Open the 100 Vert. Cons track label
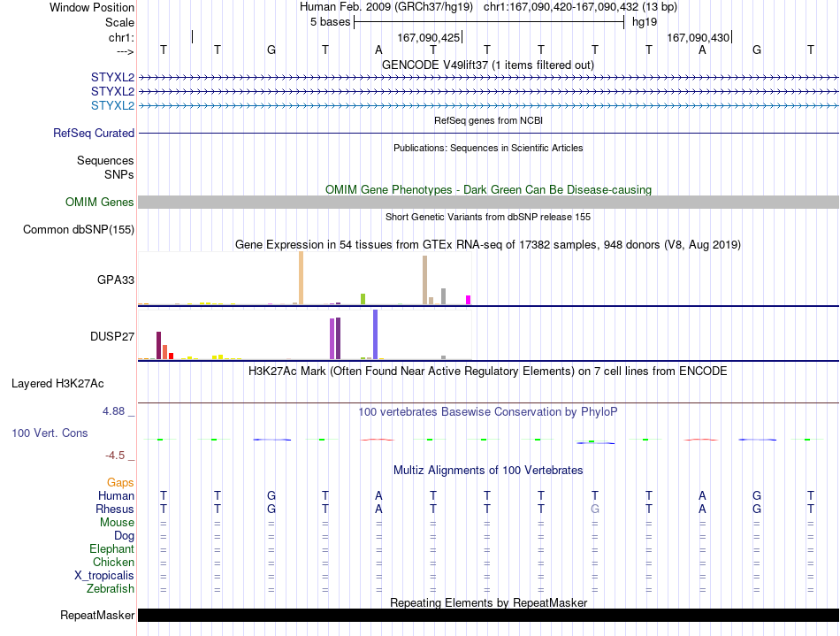The height and width of the screenshot is (636, 840). [x=50, y=433]
